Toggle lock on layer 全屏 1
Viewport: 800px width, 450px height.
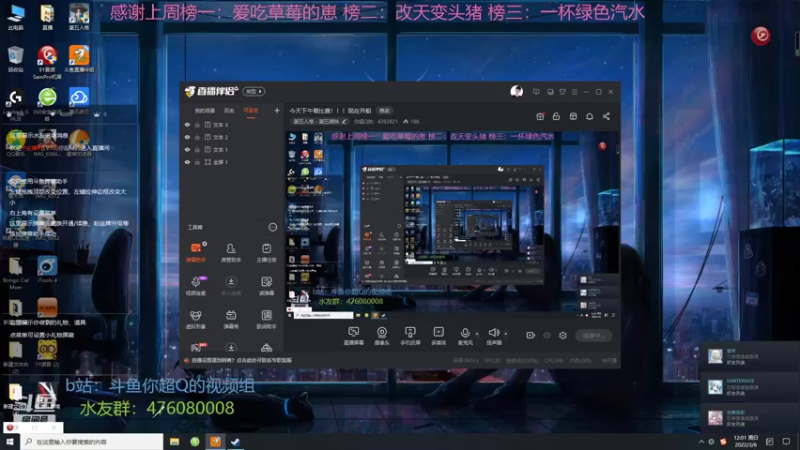(x=197, y=162)
